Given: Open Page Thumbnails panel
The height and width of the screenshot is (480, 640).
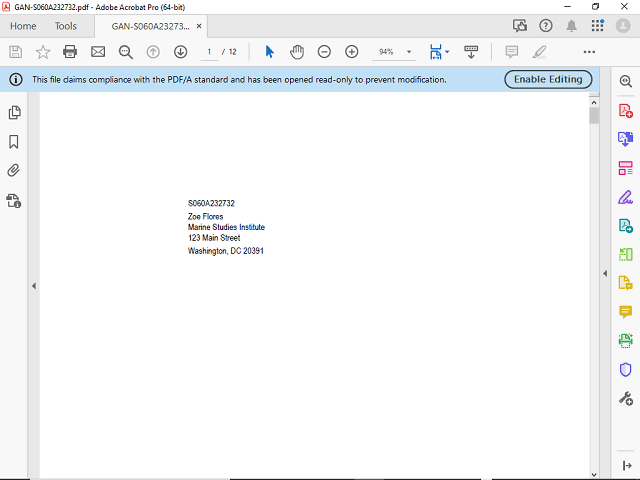Looking at the screenshot, I should 14,113.
